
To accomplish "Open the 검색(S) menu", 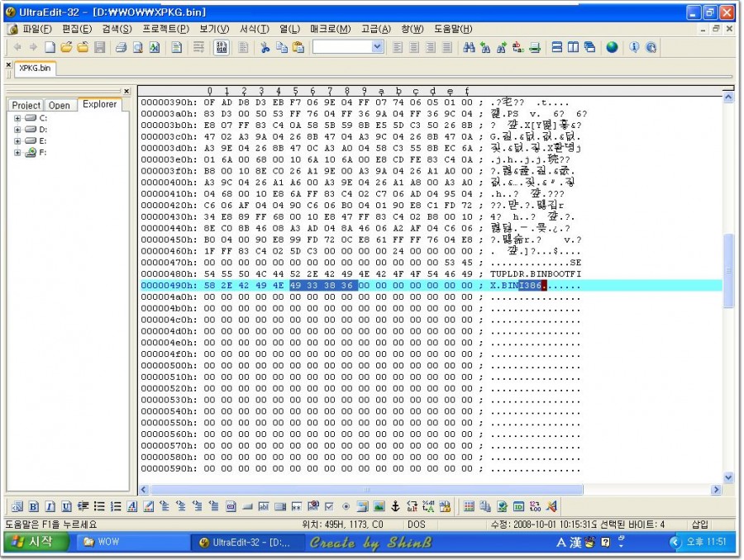I will [117, 29].
